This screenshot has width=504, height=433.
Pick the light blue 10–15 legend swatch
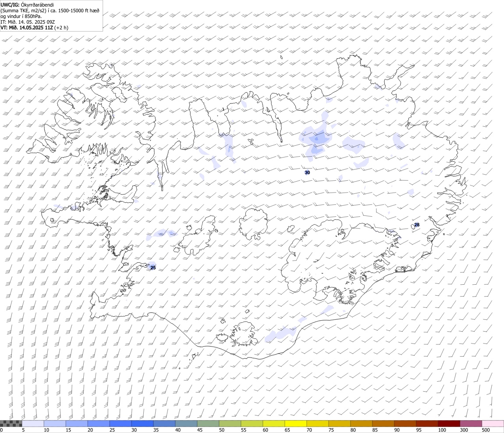click(55, 424)
